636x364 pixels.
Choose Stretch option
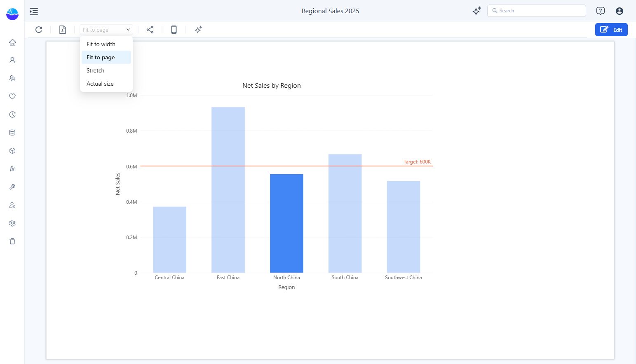pyautogui.click(x=106, y=70)
